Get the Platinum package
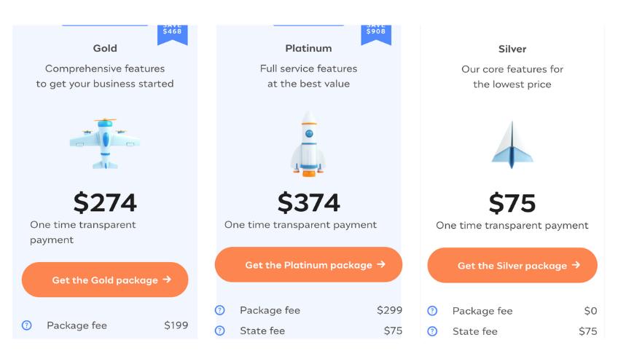 coord(308,265)
